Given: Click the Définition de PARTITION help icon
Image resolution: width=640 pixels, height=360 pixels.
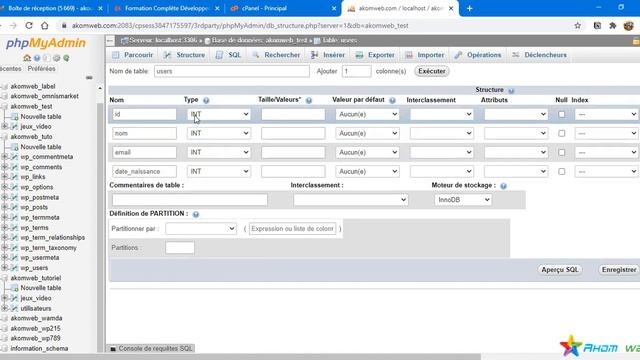Looking at the screenshot, I should point(196,214).
